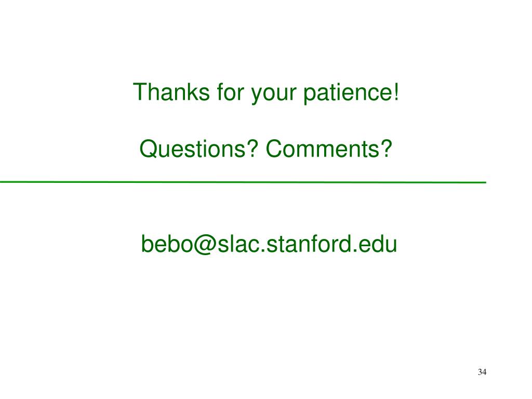The height and width of the screenshot is (399, 532).
Task: Select the word "Thanks" in heading
Action: 171,92
